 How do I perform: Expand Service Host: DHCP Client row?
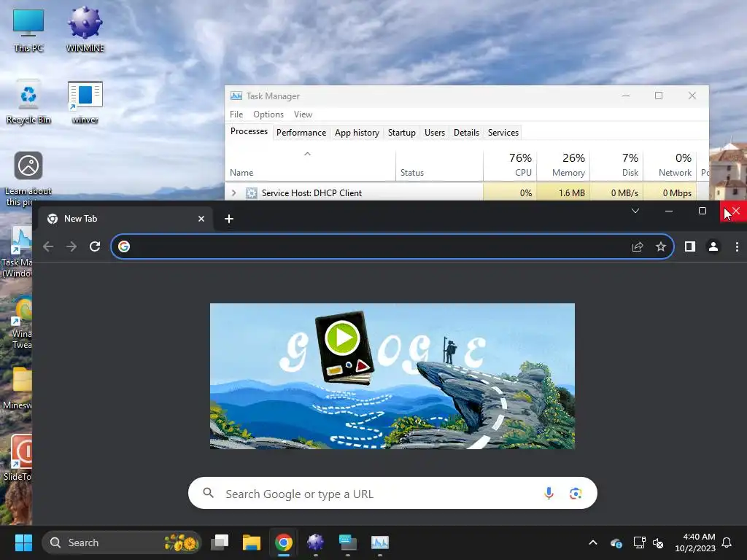(233, 192)
